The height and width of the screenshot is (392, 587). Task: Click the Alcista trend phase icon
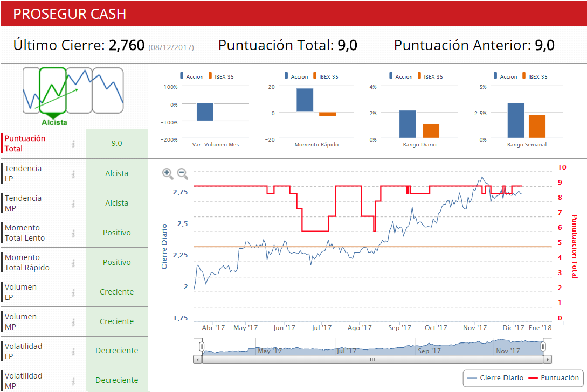tap(53, 90)
